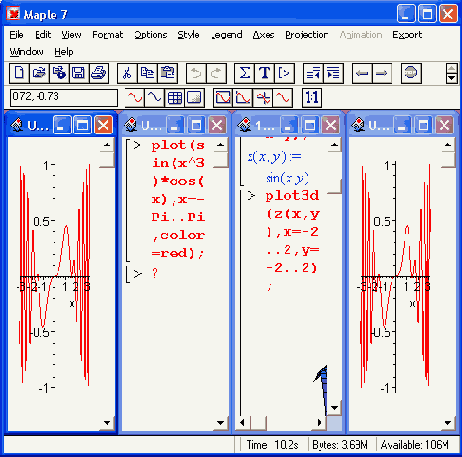Go forward with the right arrow icon
The width and height of the screenshot is (462, 457).
382,73
